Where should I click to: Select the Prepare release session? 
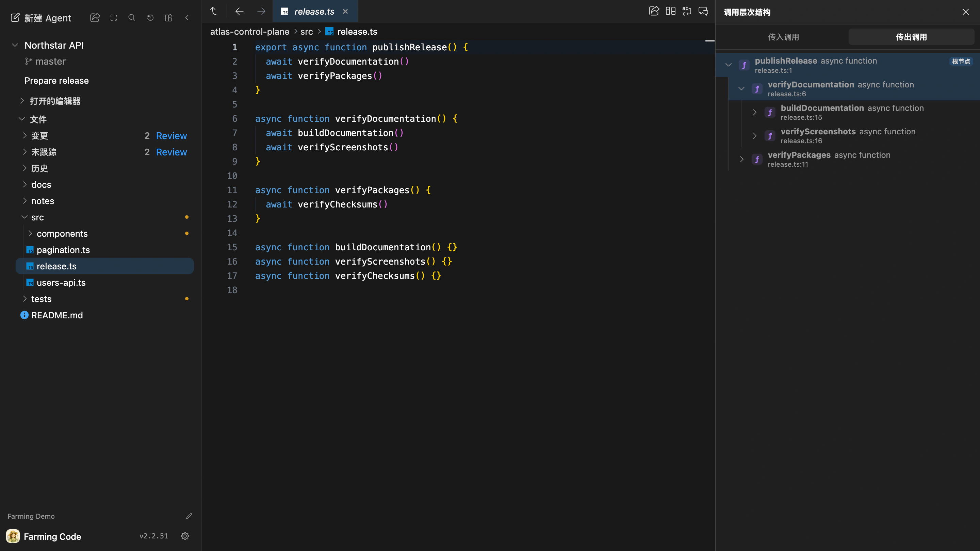coord(57,81)
